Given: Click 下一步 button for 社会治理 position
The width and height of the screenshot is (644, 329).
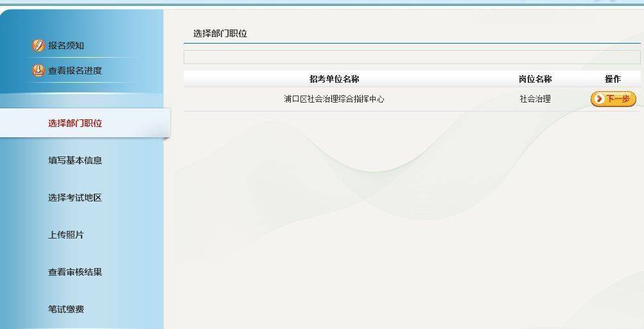Looking at the screenshot, I should (613, 99).
